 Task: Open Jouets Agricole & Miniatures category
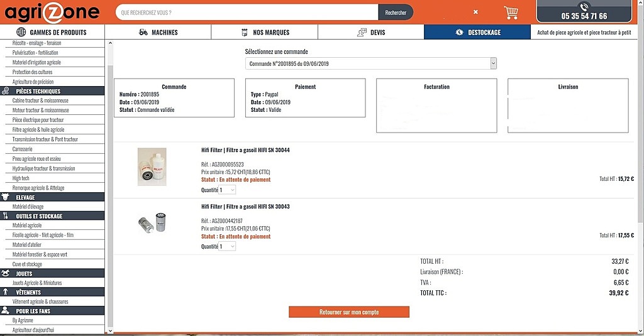click(x=37, y=283)
